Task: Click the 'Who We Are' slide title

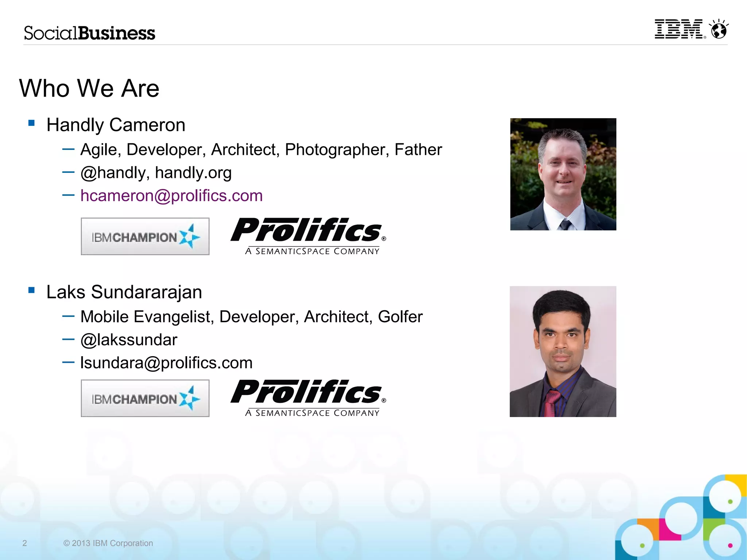Action: tap(89, 88)
